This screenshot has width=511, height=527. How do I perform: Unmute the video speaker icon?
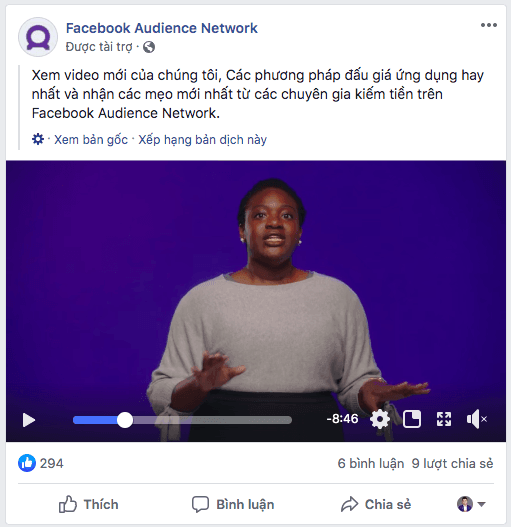click(x=477, y=419)
